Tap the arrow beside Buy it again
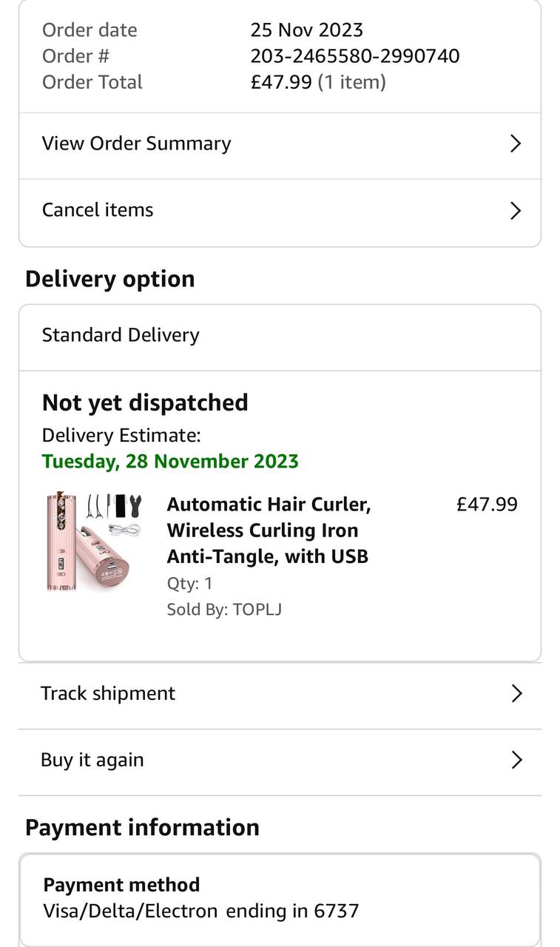The height and width of the screenshot is (947, 560). [x=516, y=760]
